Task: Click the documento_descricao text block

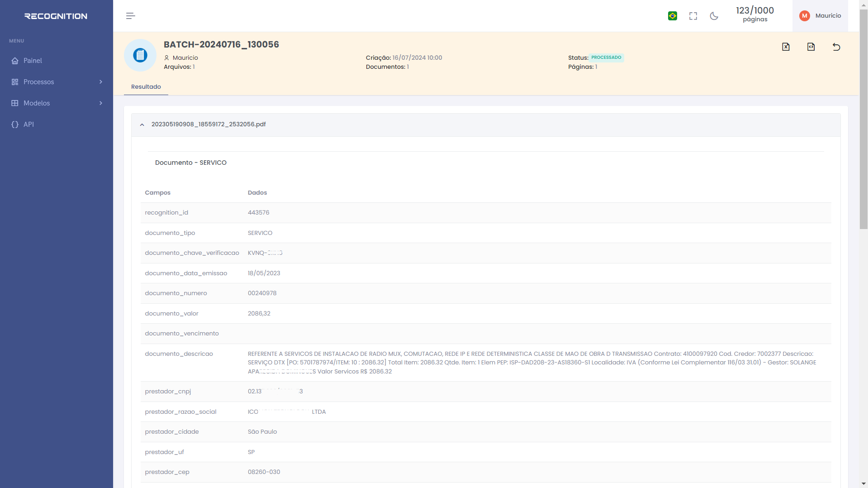Action: tap(532, 363)
